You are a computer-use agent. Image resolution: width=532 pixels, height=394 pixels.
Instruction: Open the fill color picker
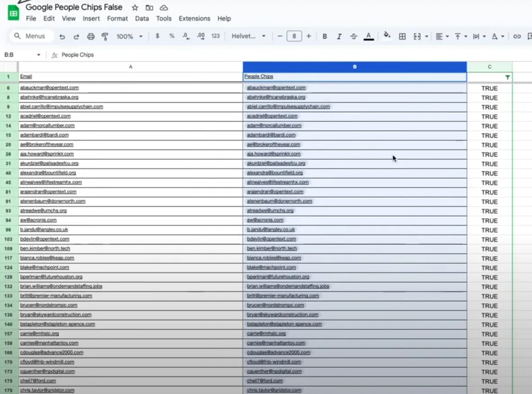387,36
